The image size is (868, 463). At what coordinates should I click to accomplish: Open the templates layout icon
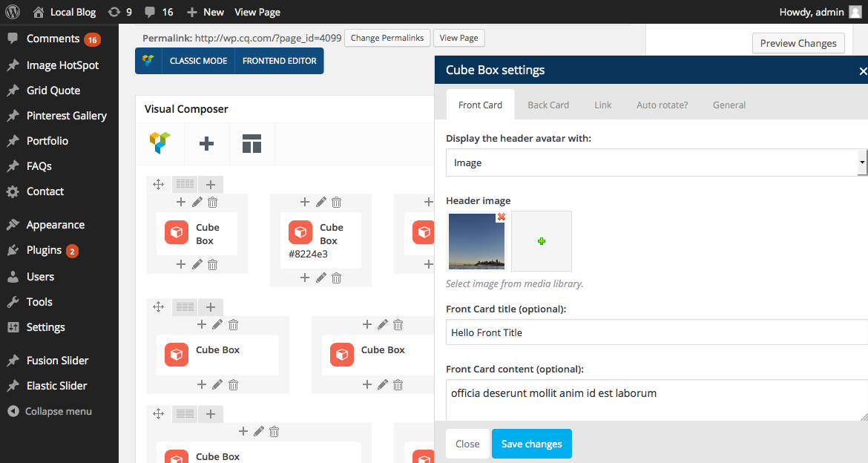coord(252,143)
